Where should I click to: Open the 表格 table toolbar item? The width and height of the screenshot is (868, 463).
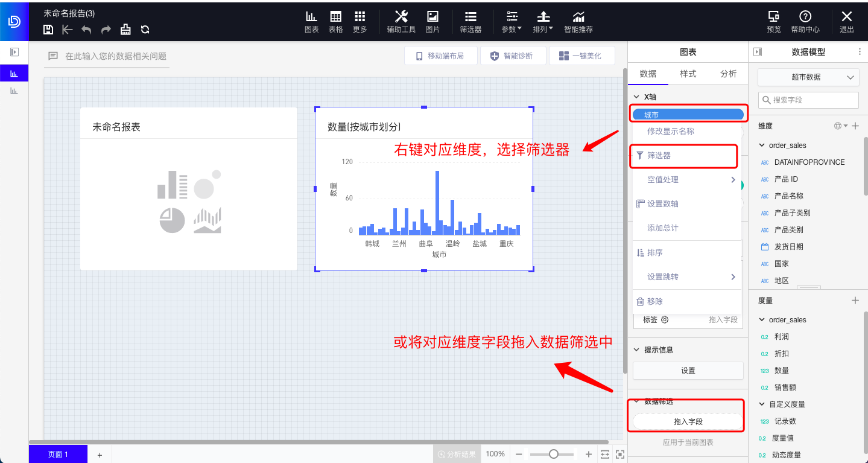(335, 22)
